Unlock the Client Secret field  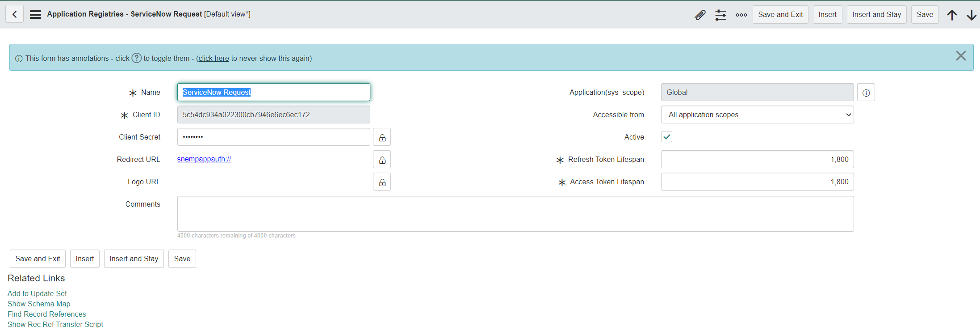(x=382, y=137)
